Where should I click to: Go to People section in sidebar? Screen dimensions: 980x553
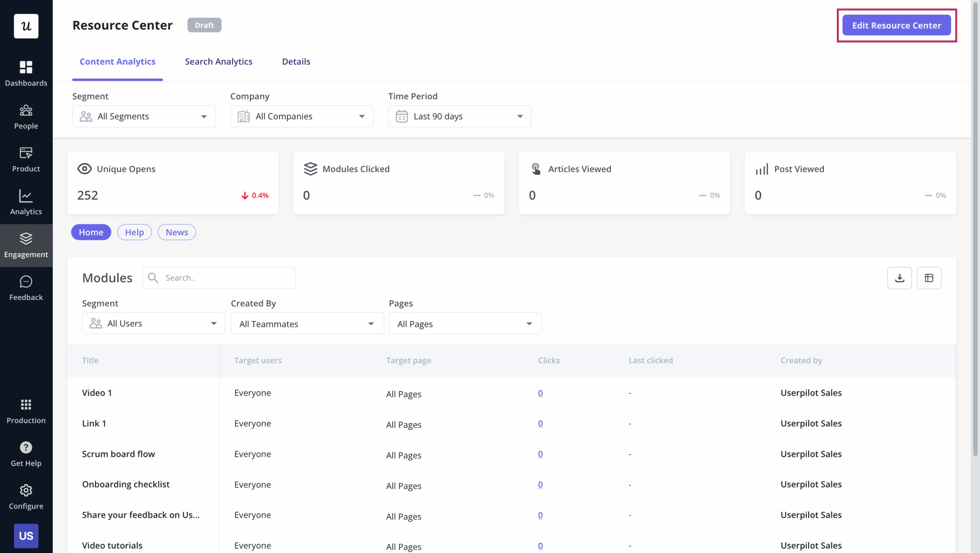pyautogui.click(x=26, y=116)
